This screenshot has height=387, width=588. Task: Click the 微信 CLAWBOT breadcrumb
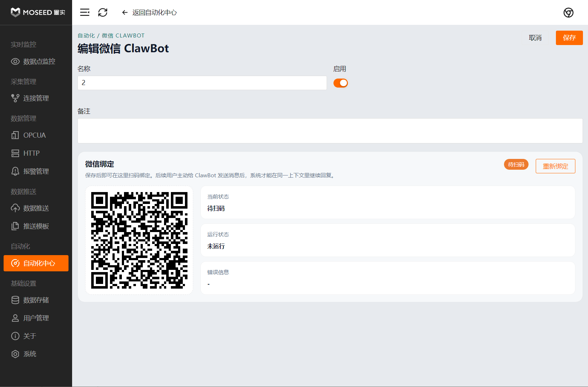coord(123,36)
